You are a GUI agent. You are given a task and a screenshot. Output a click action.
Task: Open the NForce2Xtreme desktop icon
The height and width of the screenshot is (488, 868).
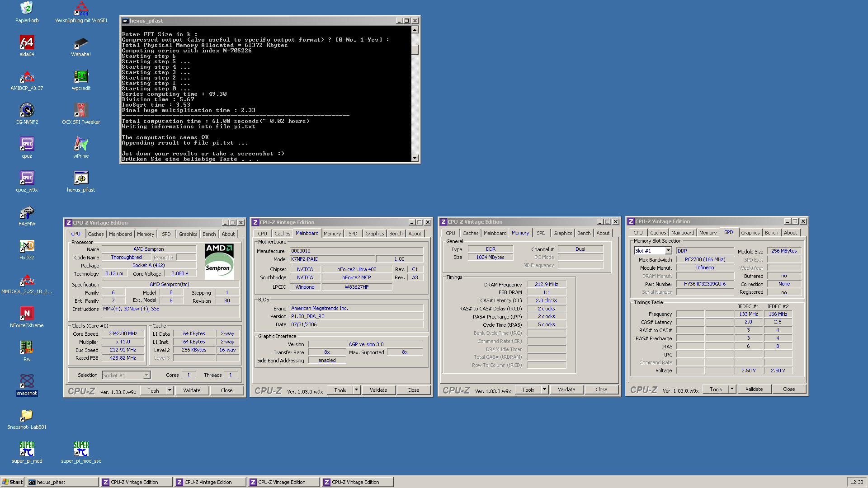27,313
